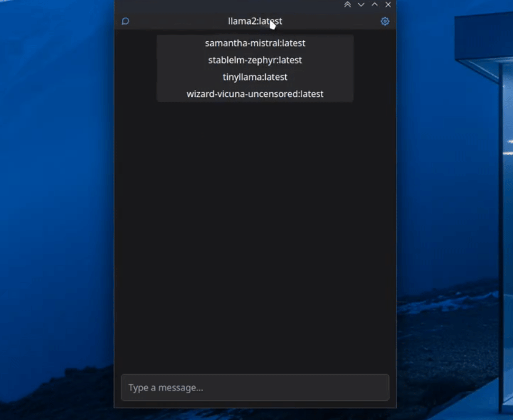Choose stablelm-zephyr:latest model
Image resolution: width=513 pixels, height=420 pixels.
point(255,60)
